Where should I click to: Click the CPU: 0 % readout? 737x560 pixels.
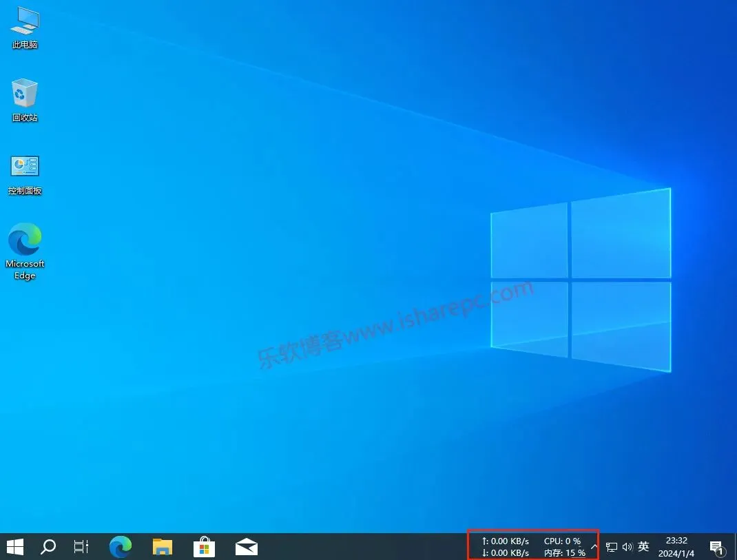point(562,541)
